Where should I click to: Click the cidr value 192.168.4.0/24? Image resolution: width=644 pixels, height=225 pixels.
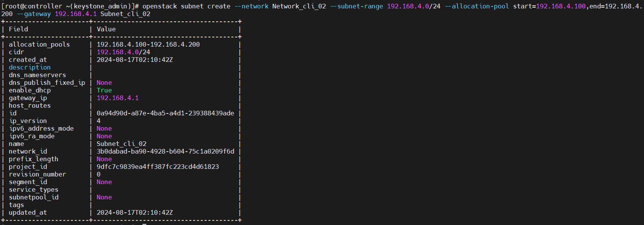click(x=123, y=52)
